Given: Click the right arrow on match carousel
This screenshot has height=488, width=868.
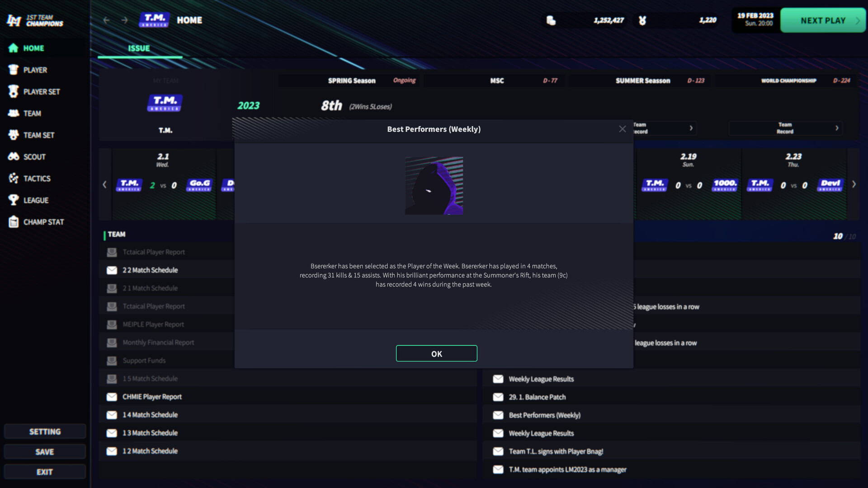Looking at the screenshot, I should (x=854, y=184).
